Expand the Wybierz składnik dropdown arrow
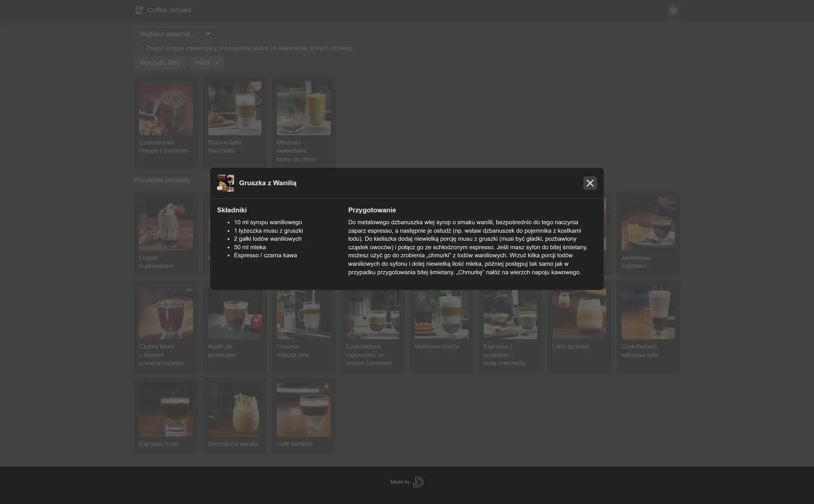814x504 pixels. [x=208, y=34]
